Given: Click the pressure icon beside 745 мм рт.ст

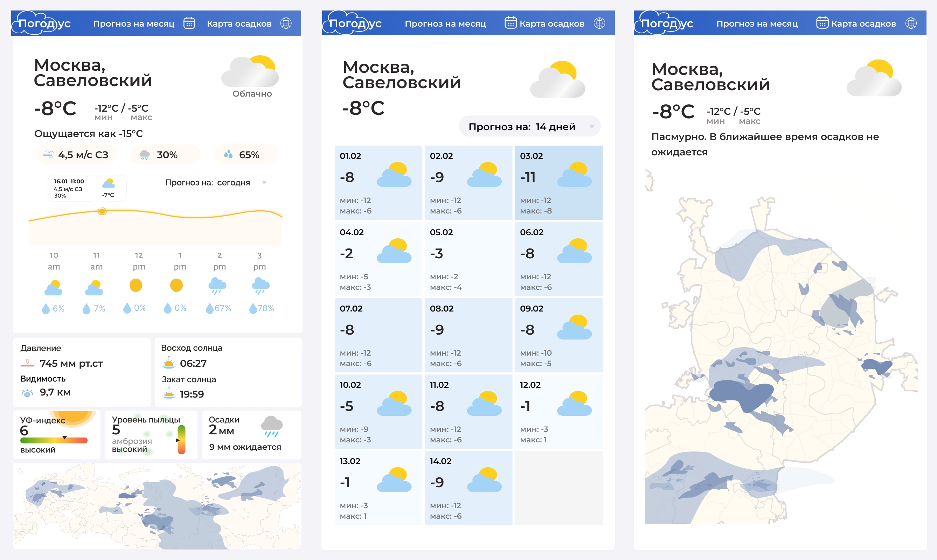Looking at the screenshot, I should coord(27,363).
